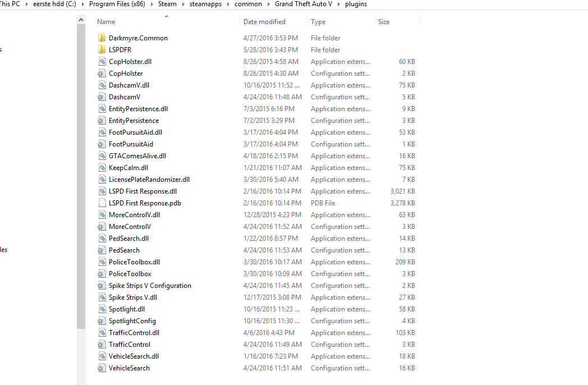
Task: Navigate to Steam in the address bar
Action: pyautogui.click(x=167, y=4)
